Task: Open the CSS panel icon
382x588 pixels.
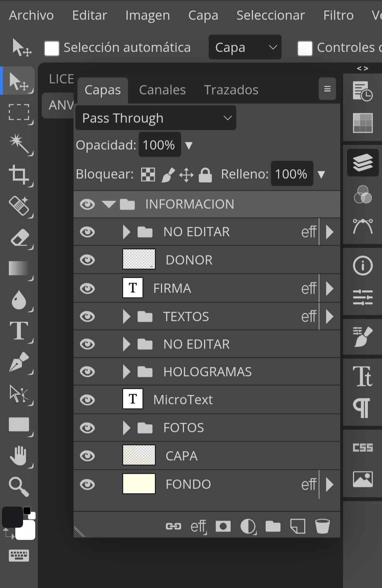Action: [363, 448]
